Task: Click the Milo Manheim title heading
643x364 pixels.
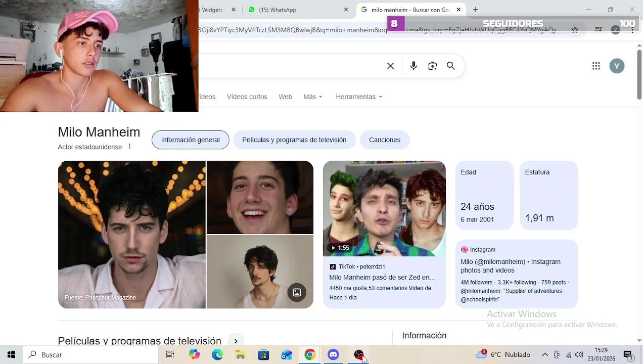Action: point(99,132)
